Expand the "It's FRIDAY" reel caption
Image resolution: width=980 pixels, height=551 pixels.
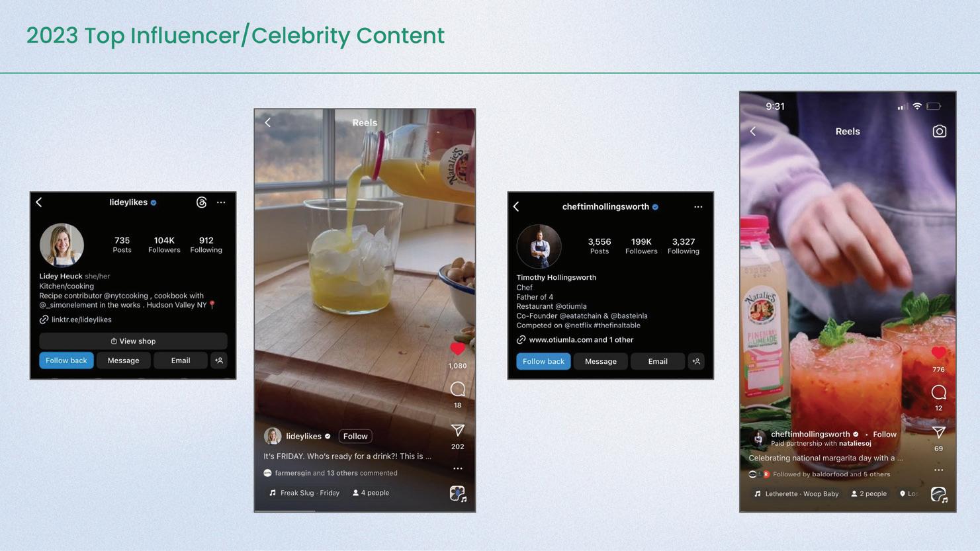pyautogui.click(x=347, y=456)
